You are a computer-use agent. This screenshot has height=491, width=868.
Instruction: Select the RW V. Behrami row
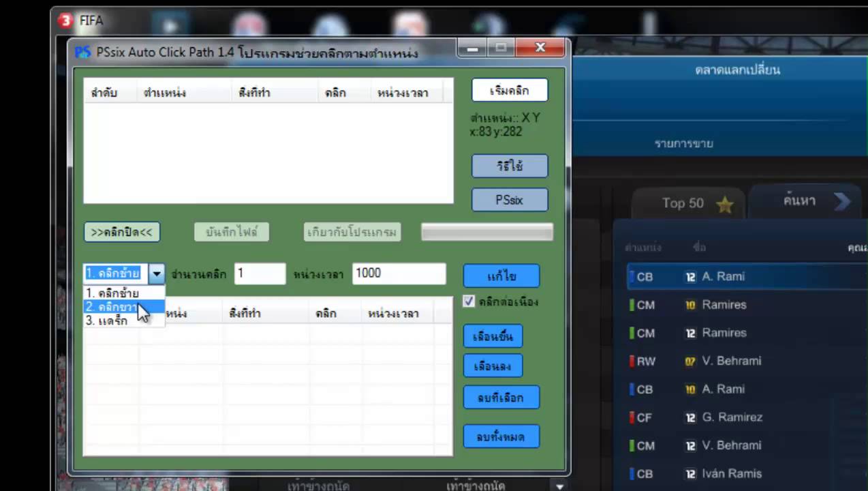click(x=747, y=361)
